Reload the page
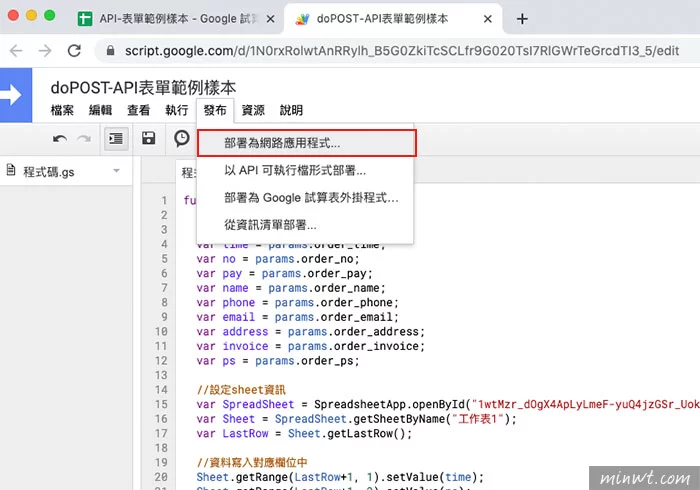The image size is (700, 490). (x=75, y=51)
